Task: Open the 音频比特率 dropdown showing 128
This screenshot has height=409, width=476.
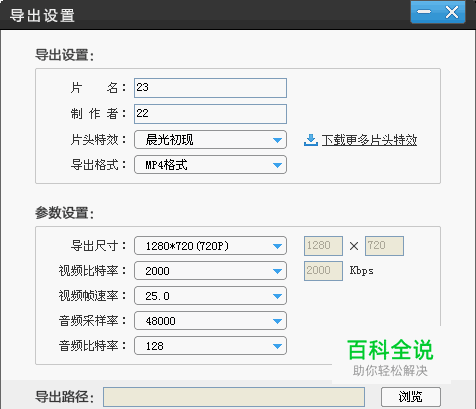Action: click(x=210, y=346)
